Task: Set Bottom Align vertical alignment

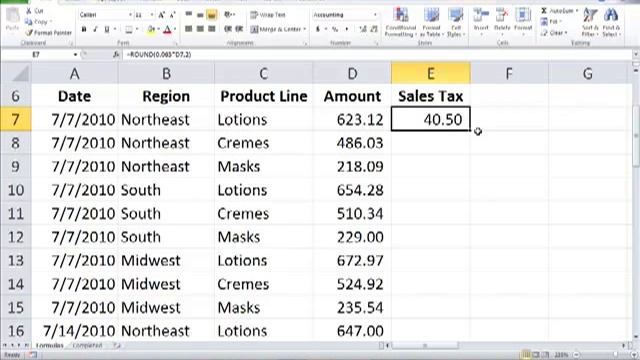Action: pos(211,15)
